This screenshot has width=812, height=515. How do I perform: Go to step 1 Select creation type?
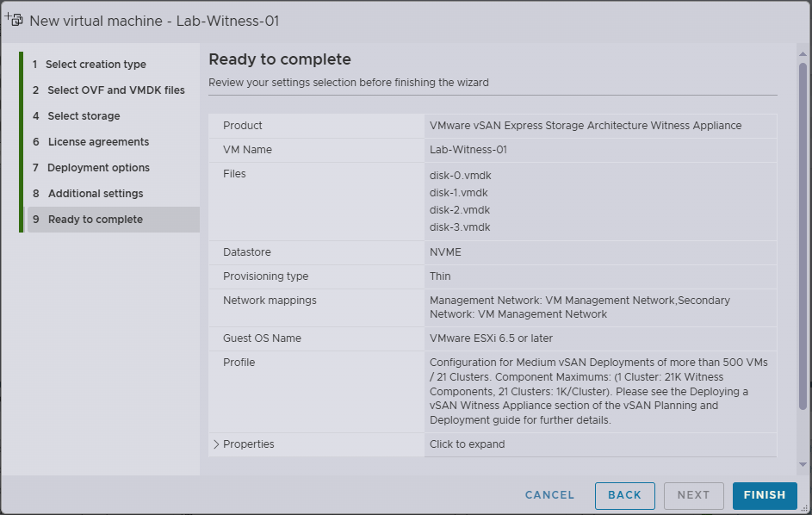tap(96, 65)
